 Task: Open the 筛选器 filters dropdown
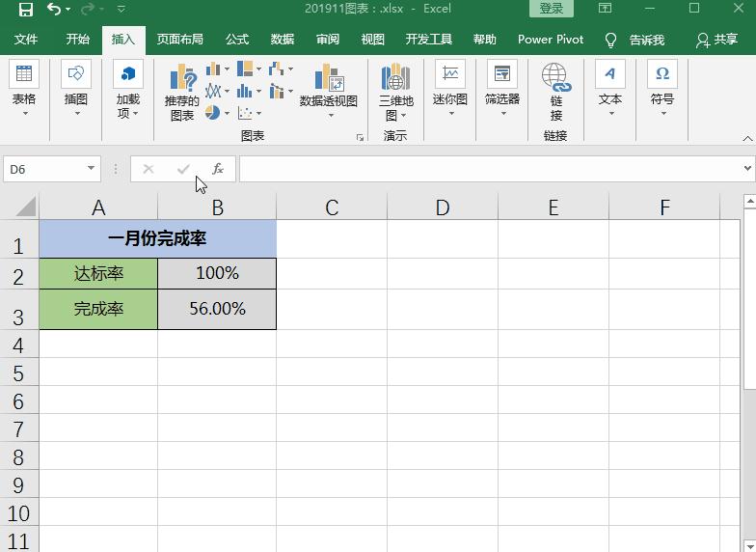501,89
